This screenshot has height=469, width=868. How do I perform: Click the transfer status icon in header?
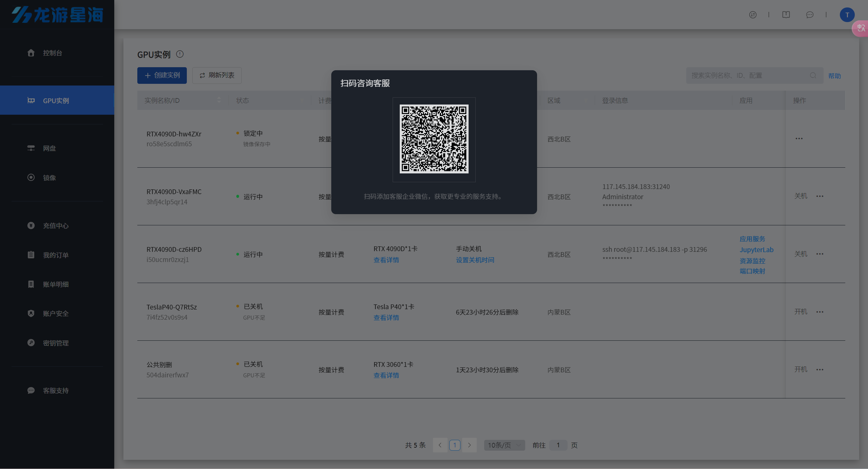pyautogui.click(x=753, y=15)
